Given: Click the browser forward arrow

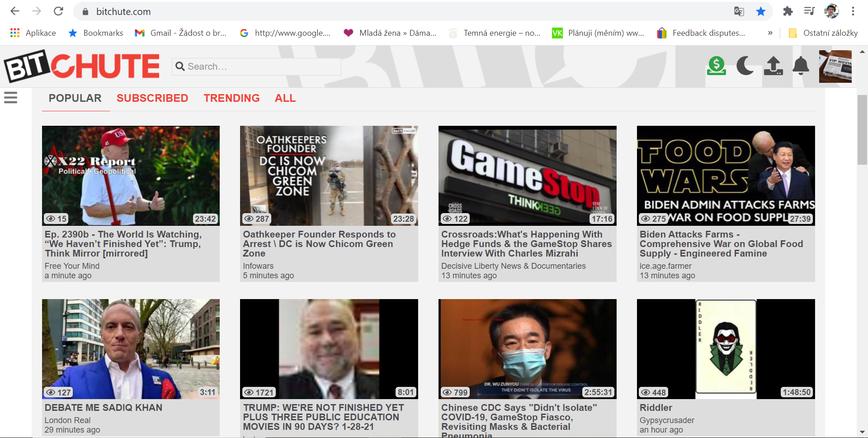Looking at the screenshot, I should pos(37,11).
